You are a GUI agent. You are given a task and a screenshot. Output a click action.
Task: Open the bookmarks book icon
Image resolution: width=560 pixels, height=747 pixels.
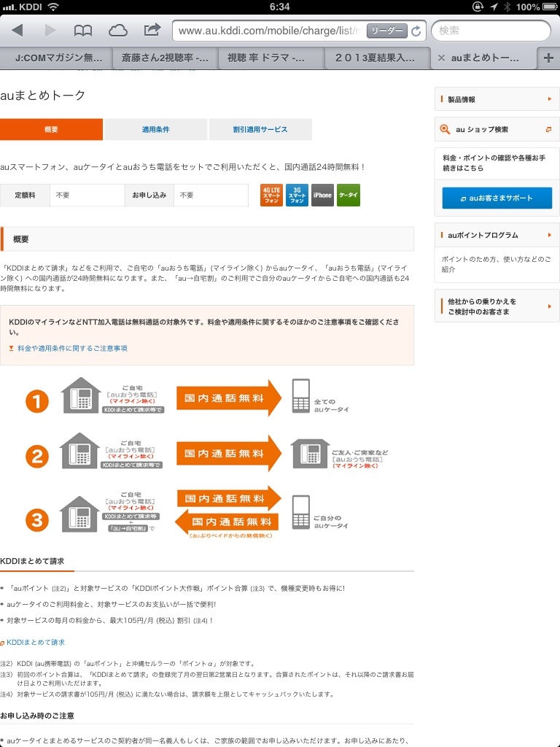coord(83,31)
